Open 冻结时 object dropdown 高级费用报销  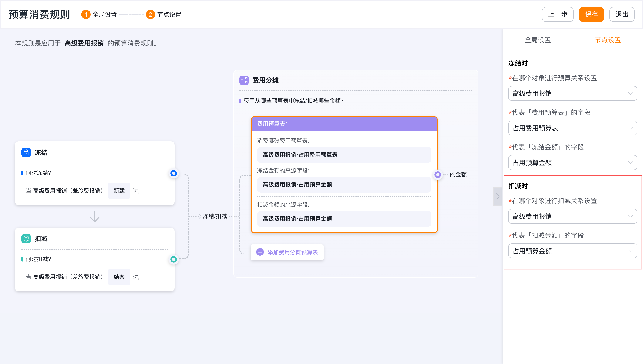coord(572,93)
